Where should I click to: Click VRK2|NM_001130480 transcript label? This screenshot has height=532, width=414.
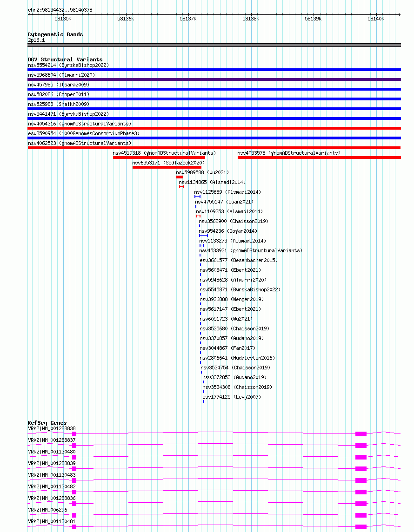pos(52,452)
